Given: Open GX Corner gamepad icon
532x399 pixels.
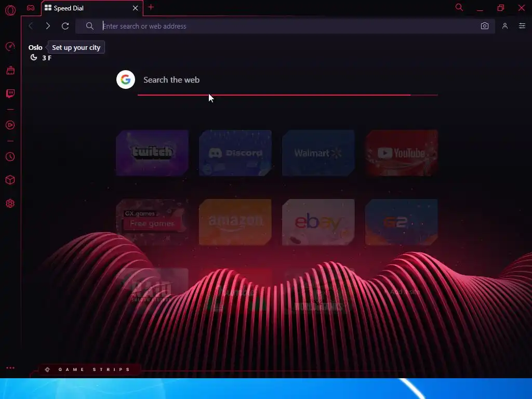Looking at the screenshot, I should (x=31, y=8).
